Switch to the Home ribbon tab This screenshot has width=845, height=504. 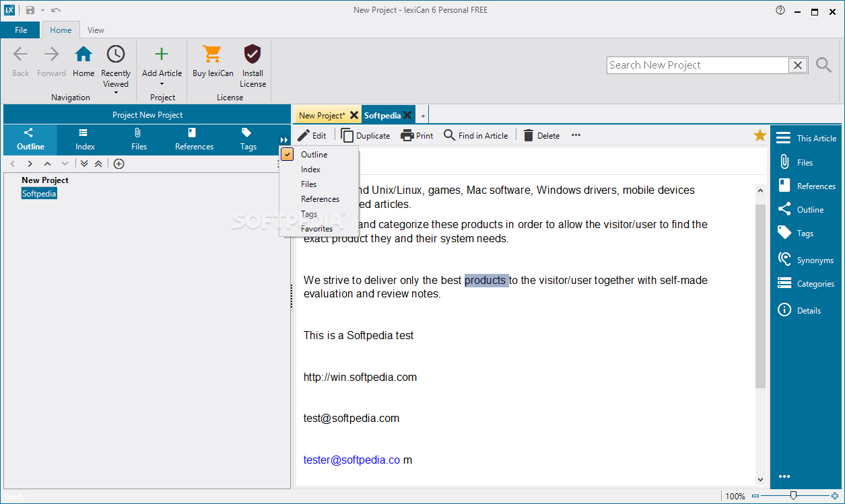[x=61, y=30]
